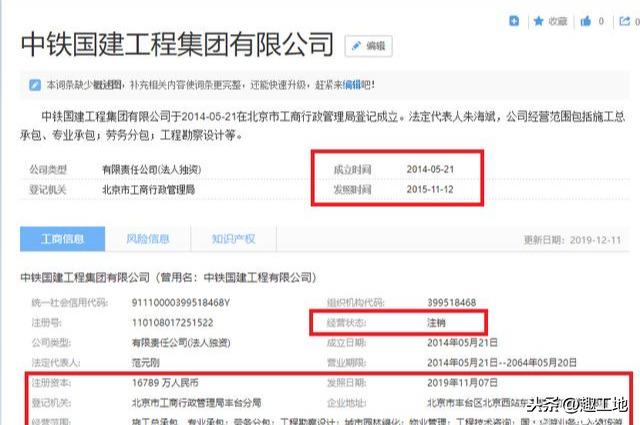The image size is (640, 425).
Task: Click the blue plus icon at top right
Action: (514, 21)
